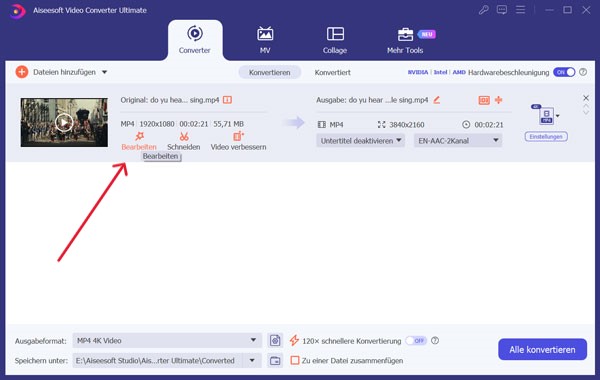Click the Einstellungen button
This screenshot has width=600, height=380.
(x=546, y=137)
